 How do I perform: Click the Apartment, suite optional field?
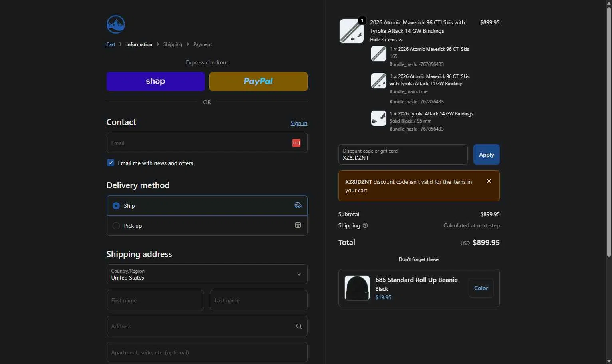click(207, 352)
